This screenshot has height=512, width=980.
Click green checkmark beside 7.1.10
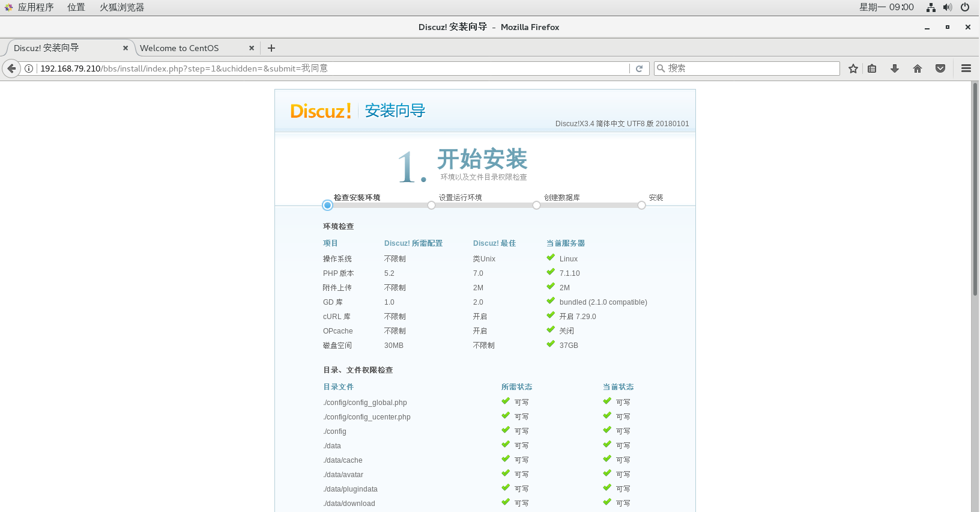coord(551,272)
